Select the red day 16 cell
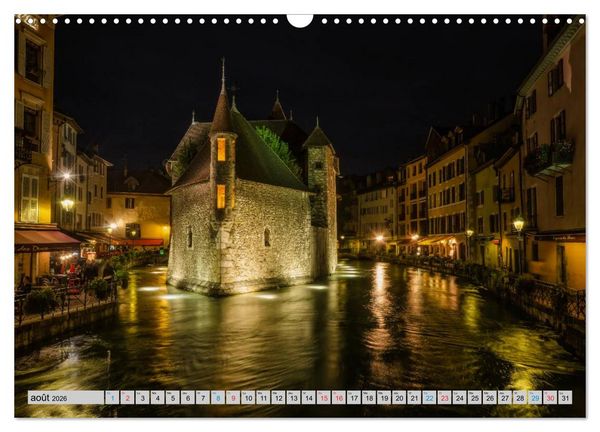The height and width of the screenshot is (432, 600). [x=339, y=398]
